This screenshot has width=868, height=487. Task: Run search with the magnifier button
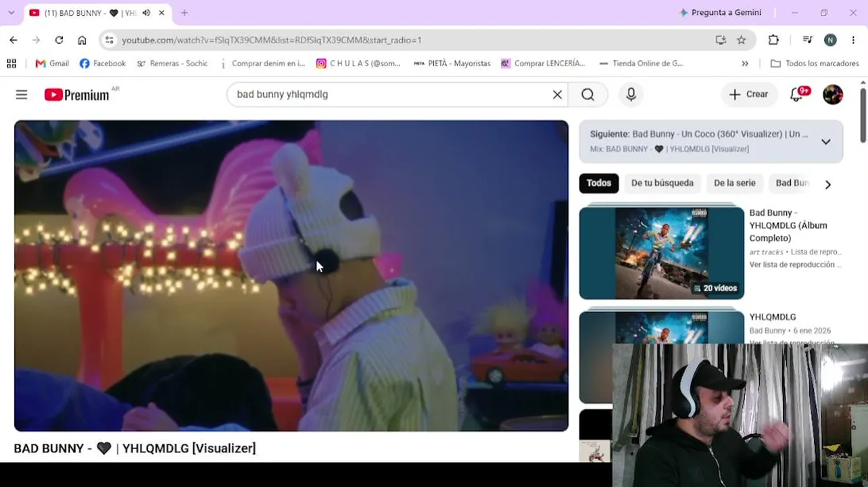[587, 95]
